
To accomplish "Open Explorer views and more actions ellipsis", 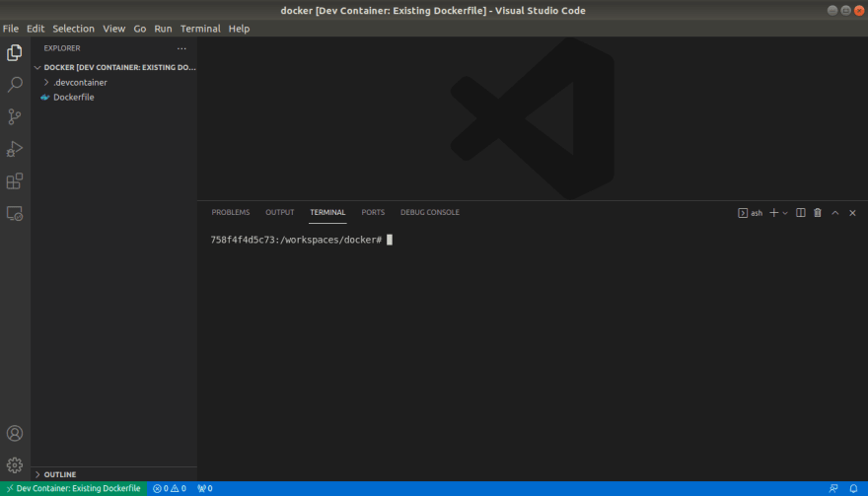I will coord(181,48).
